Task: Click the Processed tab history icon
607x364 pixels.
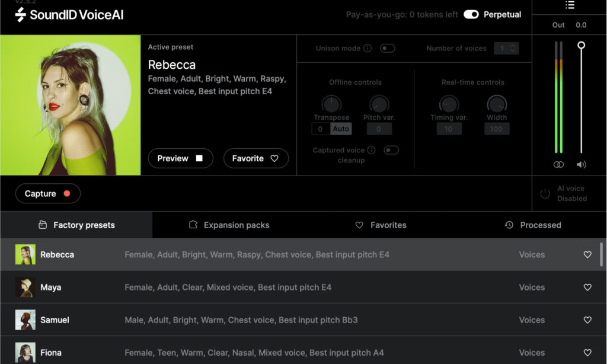Action: pos(509,225)
